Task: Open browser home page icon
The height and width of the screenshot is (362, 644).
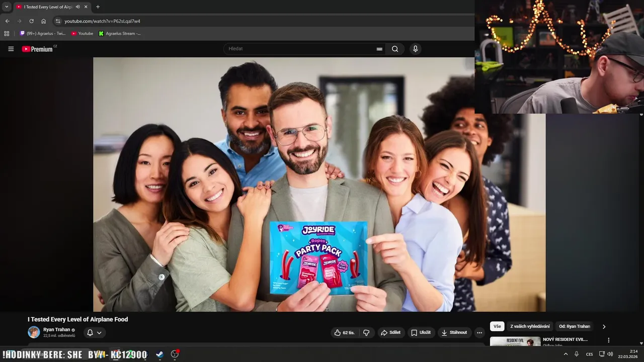Action: point(43,21)
